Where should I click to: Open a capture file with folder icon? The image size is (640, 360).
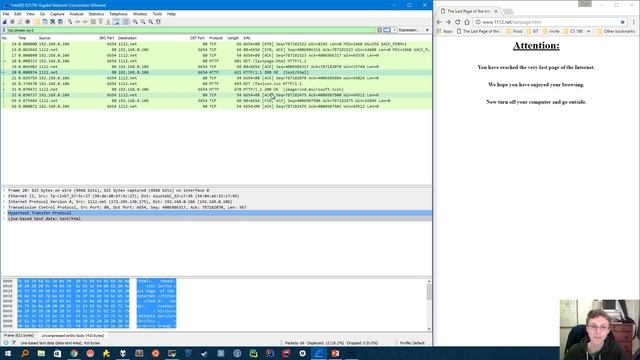click(x=37, y=22)
